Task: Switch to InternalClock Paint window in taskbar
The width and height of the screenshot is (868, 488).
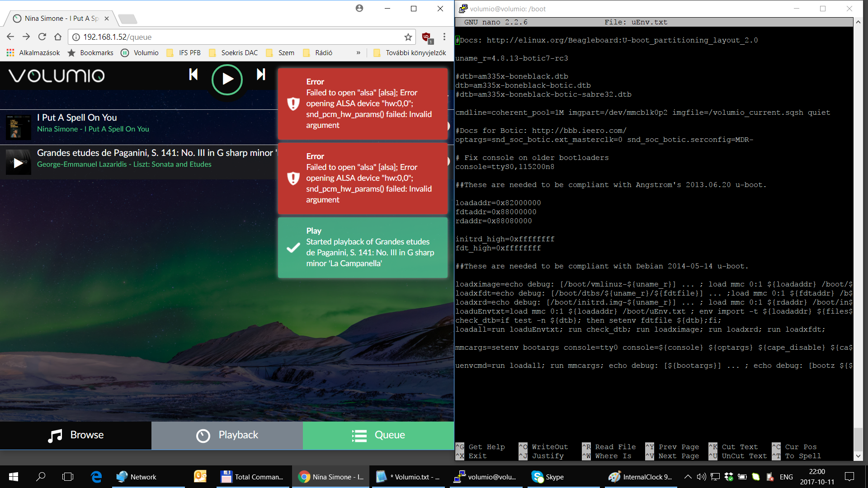Action: (x=641, y=477)
